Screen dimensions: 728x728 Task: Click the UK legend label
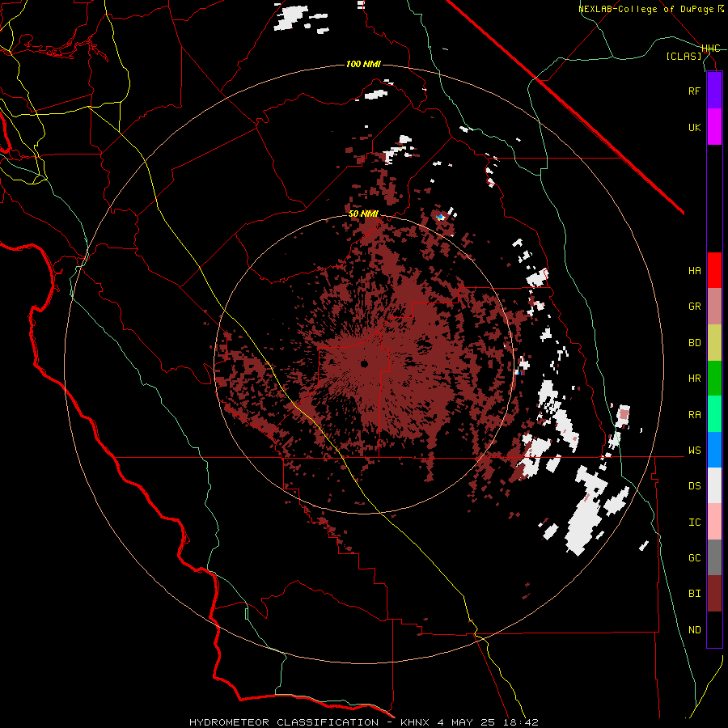694,127
